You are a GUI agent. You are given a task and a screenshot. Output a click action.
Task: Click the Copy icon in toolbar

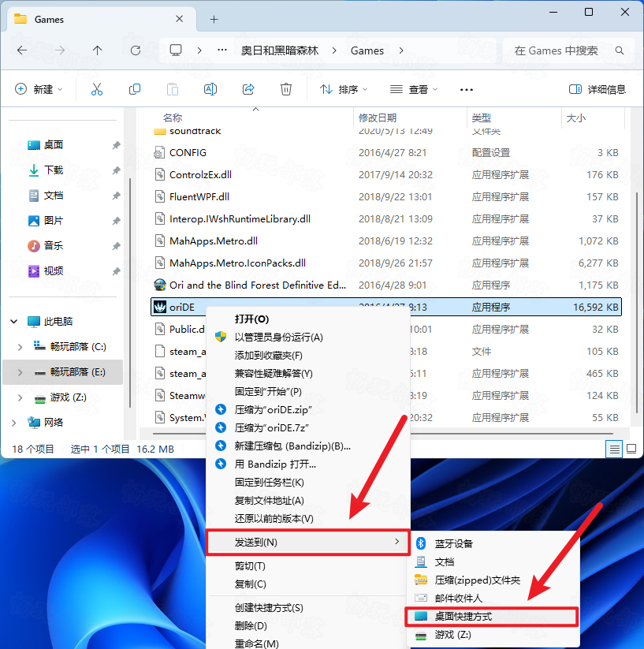[135, 89]
